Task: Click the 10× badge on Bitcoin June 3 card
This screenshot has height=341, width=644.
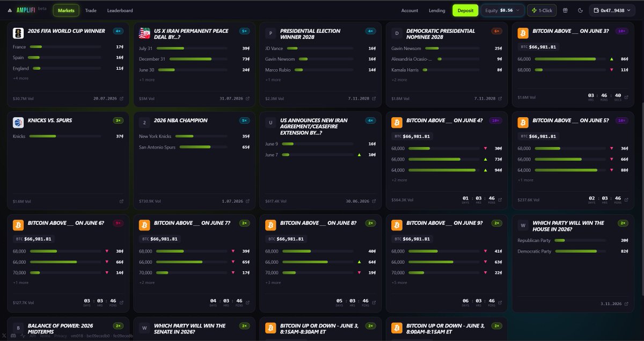Action: tap(621, 31)
